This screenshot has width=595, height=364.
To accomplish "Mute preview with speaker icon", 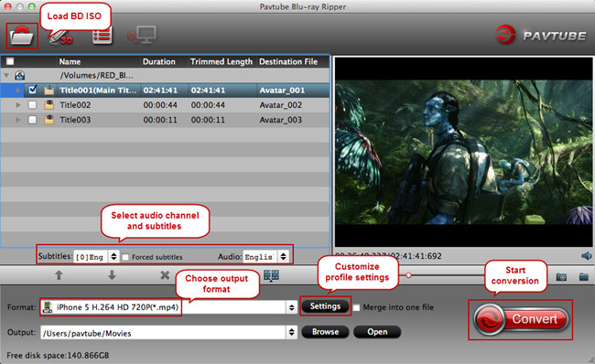I will (586, 256).
